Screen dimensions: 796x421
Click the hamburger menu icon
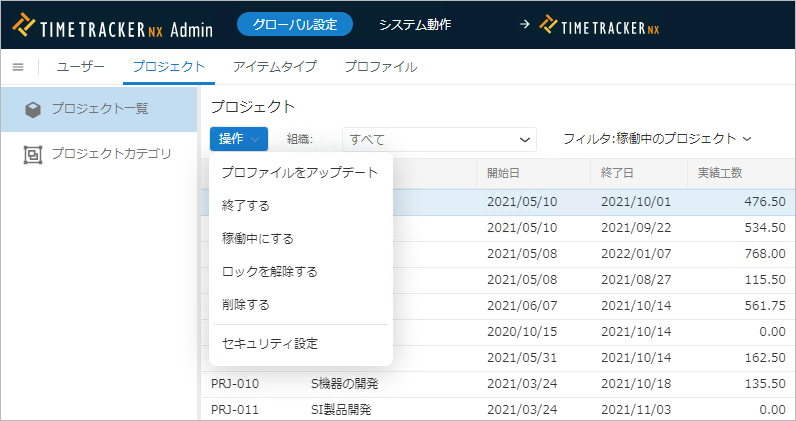[x=17, y=67]
